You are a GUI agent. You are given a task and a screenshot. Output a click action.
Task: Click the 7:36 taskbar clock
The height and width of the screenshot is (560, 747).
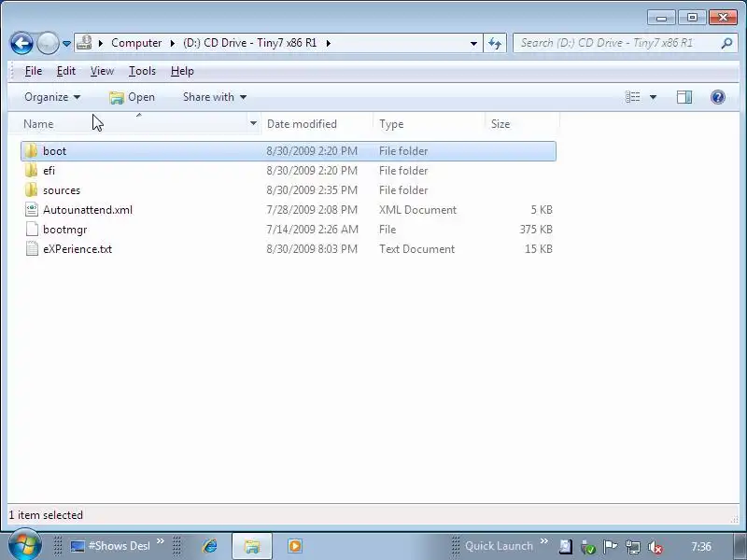(701, 547)
